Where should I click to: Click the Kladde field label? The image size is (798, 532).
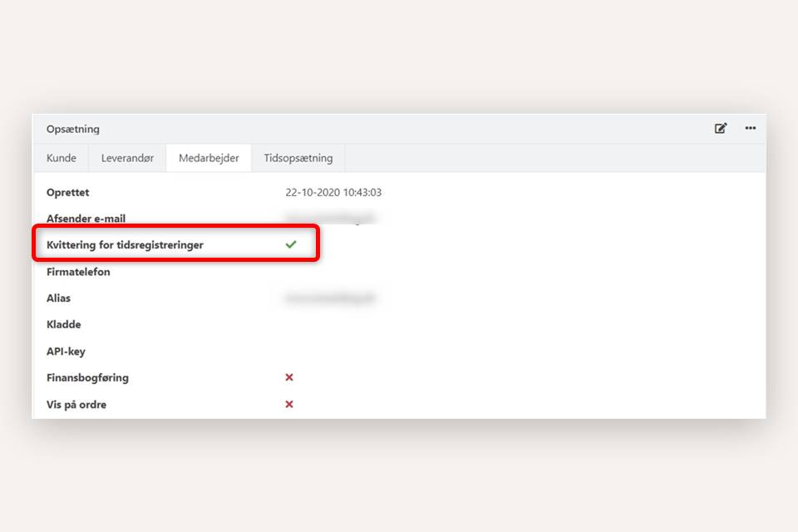point(63,324)
